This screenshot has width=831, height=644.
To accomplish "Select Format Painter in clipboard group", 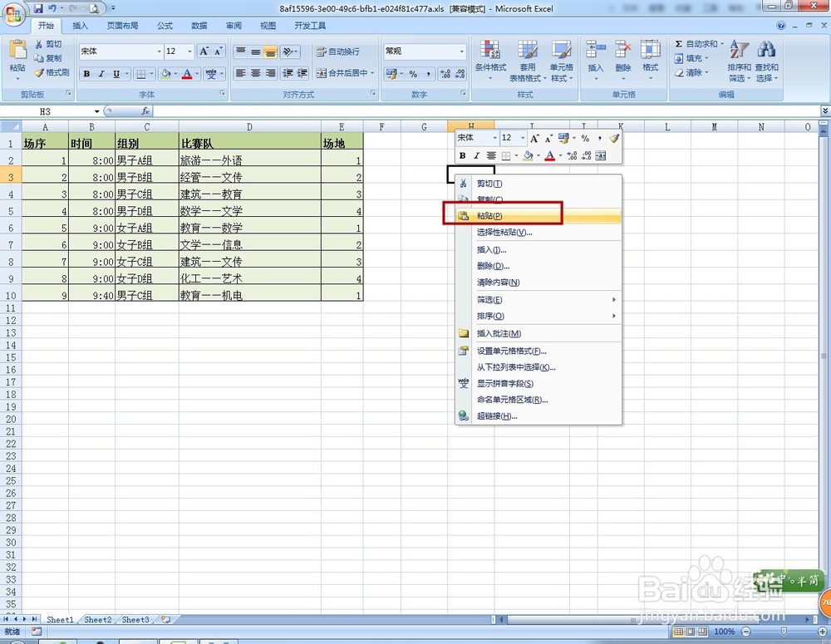I will tap(52, 72).
